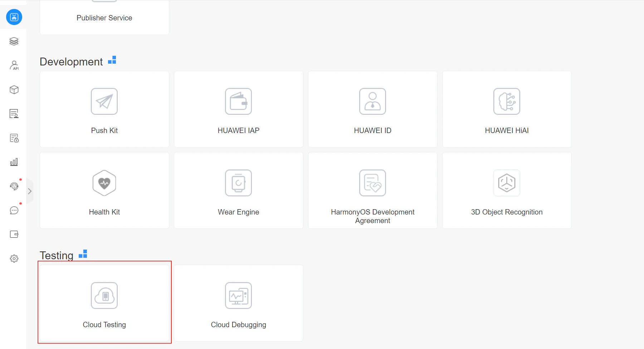
Task: Select the cube package sidebar icon
Action: (x=14, y=89)
